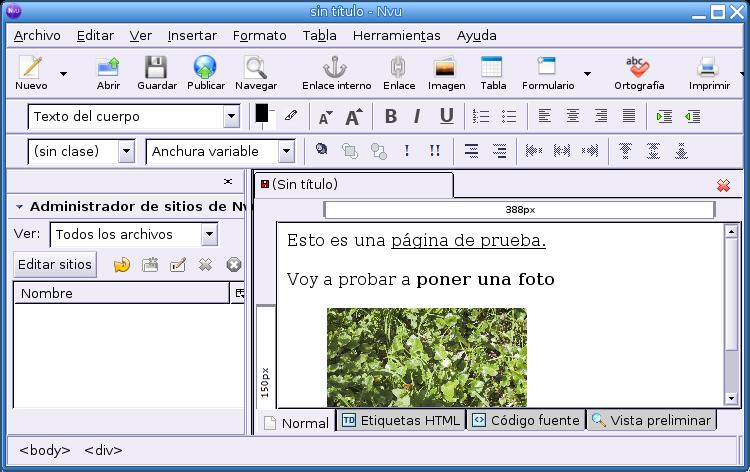This screenshot has width=750, height=472.
Task: Switch to the Vista preliminar tab
Action: (651, 420)
